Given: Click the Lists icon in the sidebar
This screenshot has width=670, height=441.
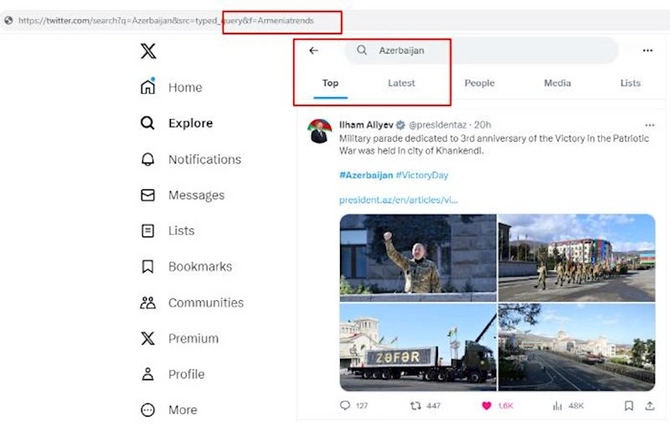Looking at the screenshot, I should [x=148, y=231].
